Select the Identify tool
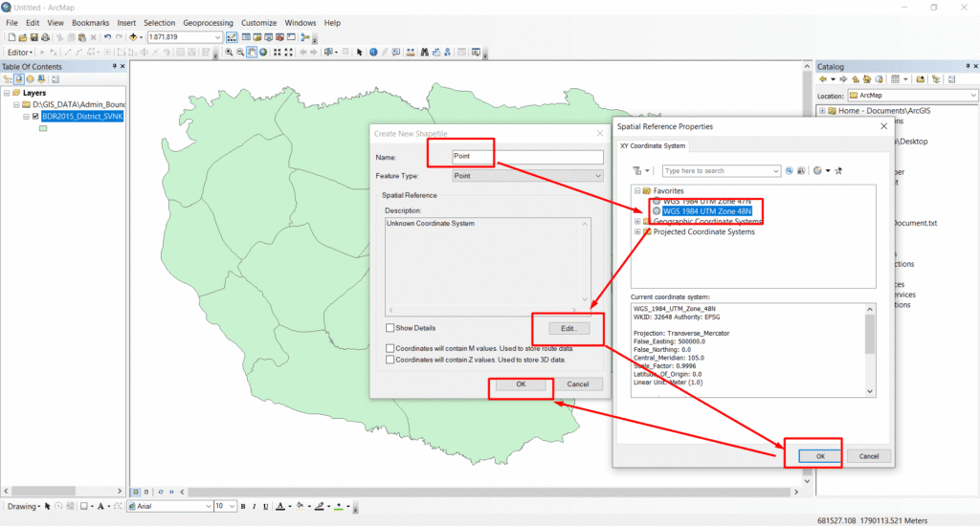The width and height of the screenshot is (980, 526). (373, 52)
